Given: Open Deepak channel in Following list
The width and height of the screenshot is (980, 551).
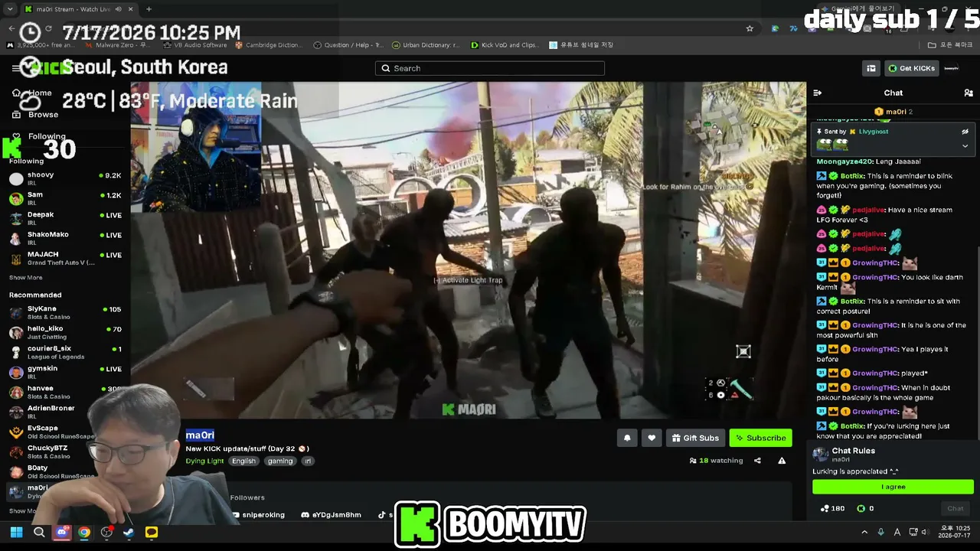Looking at the screenshot, I should click(65, 217).
